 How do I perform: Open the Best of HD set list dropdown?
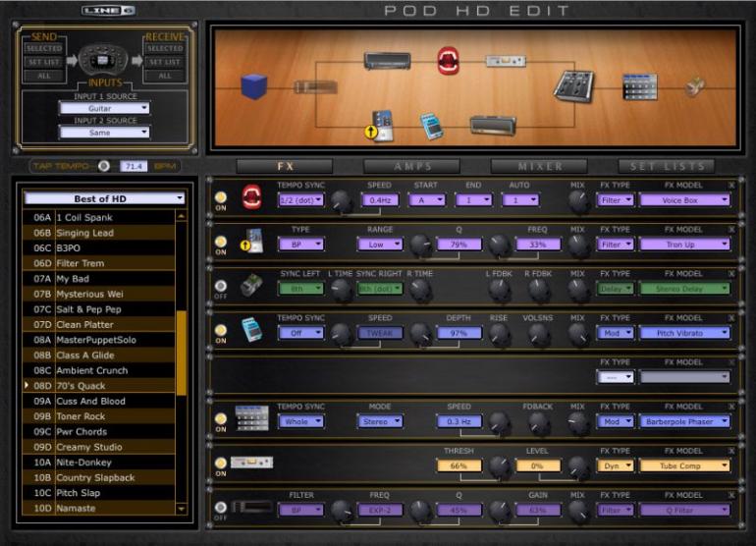tap(105, 198)
